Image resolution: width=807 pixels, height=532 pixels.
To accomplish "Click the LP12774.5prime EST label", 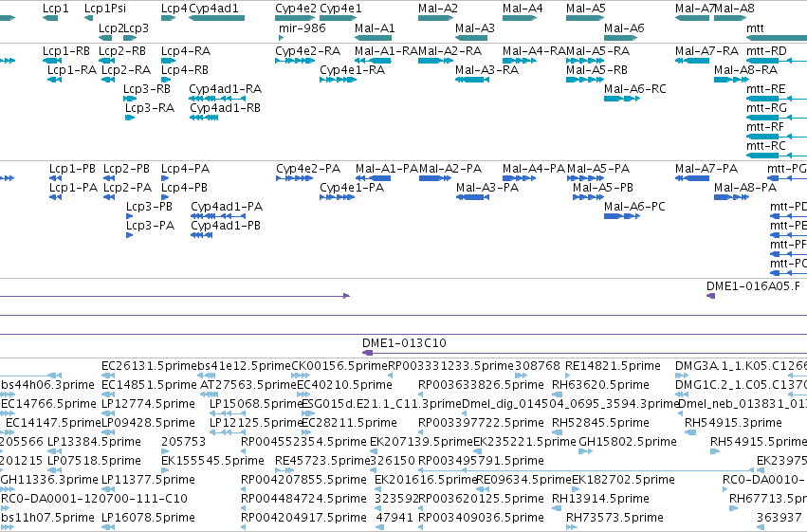I will [x=148, y=403].
